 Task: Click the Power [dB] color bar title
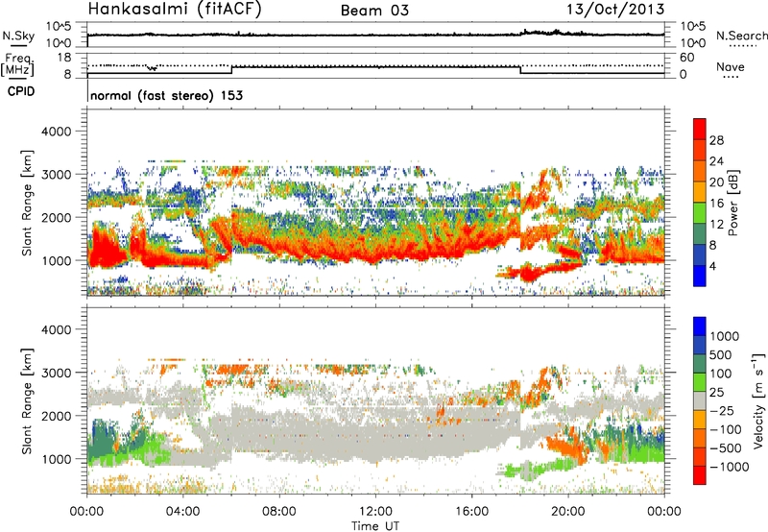[x=732, y=203]
